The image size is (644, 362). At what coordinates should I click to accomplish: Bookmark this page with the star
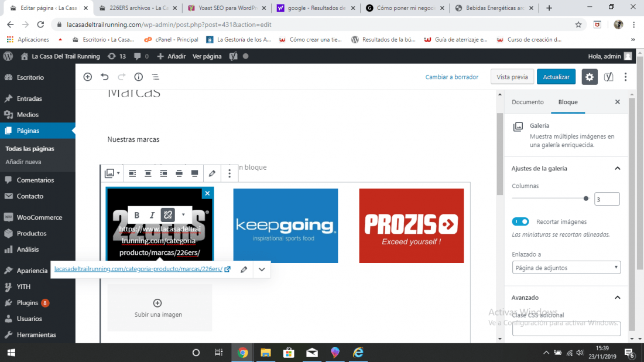(578, 25)
